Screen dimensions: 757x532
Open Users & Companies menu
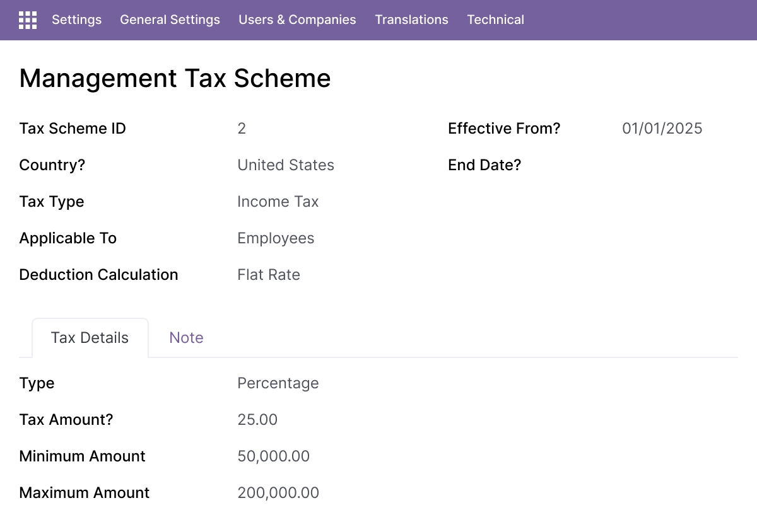[297, 20]
